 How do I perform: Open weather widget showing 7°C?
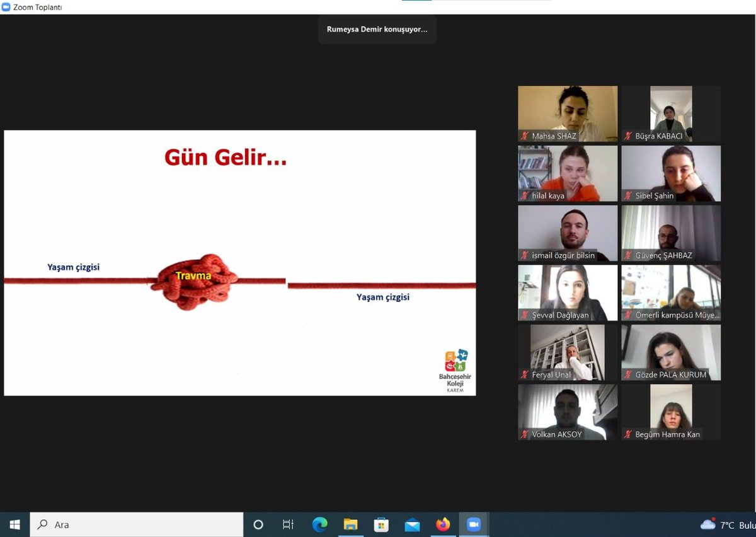click(x=728, y=525)
